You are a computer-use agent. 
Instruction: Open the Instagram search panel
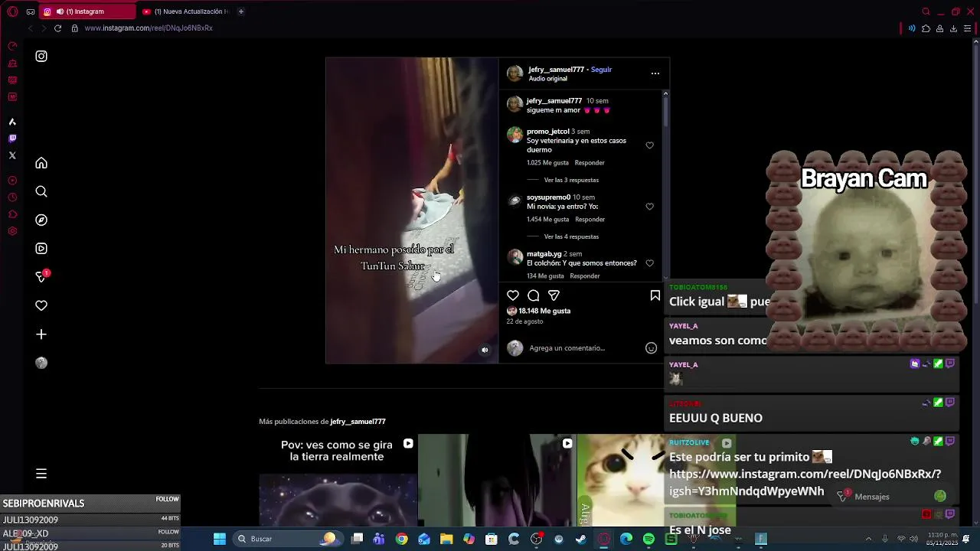[41, 191]
